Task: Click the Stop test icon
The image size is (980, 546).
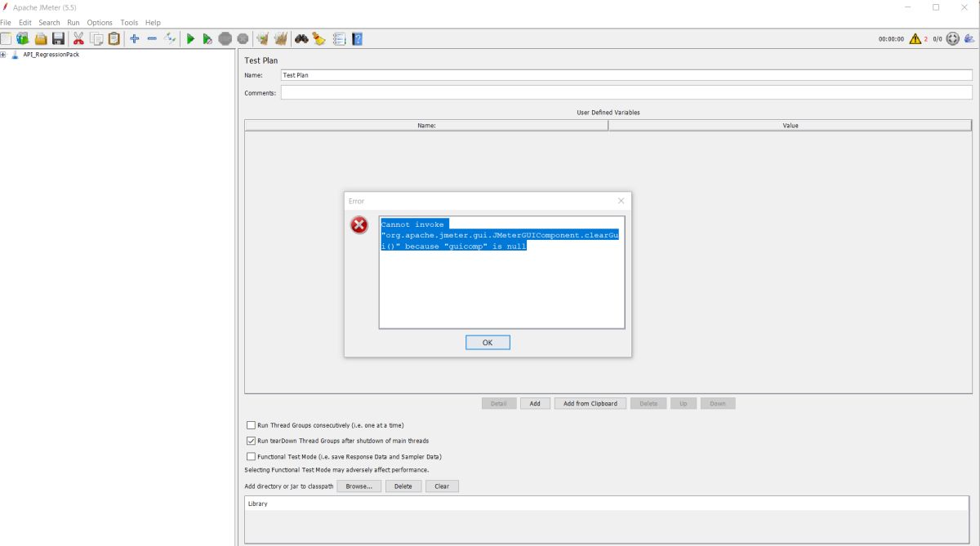Action: pyautogui.click(x=225, y=38)
